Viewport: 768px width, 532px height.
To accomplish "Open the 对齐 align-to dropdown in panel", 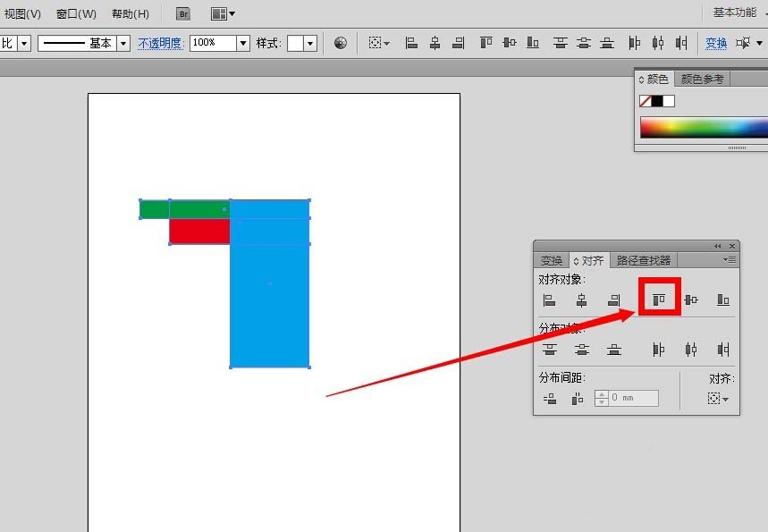I will 718,399.
